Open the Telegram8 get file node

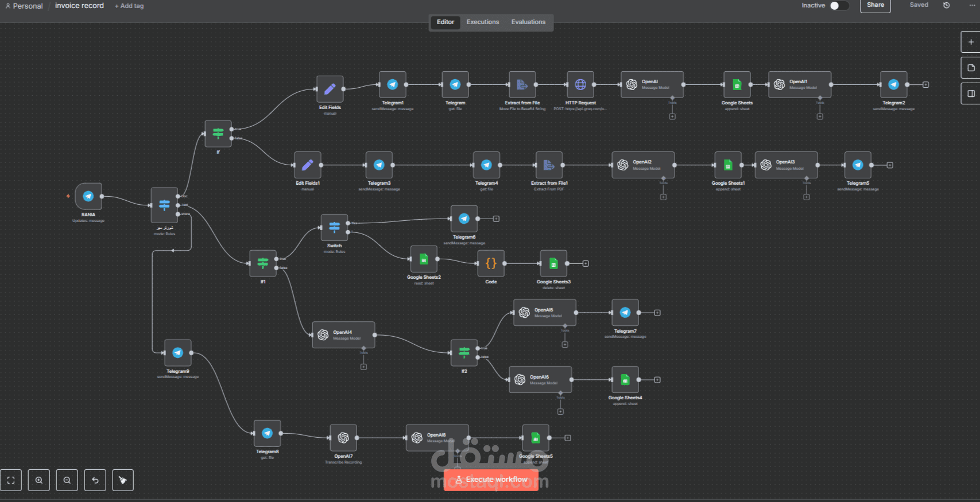268,434
